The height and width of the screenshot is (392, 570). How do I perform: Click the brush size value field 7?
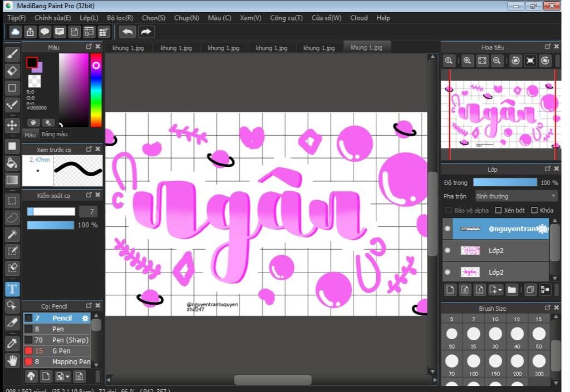tap(89, 212)
